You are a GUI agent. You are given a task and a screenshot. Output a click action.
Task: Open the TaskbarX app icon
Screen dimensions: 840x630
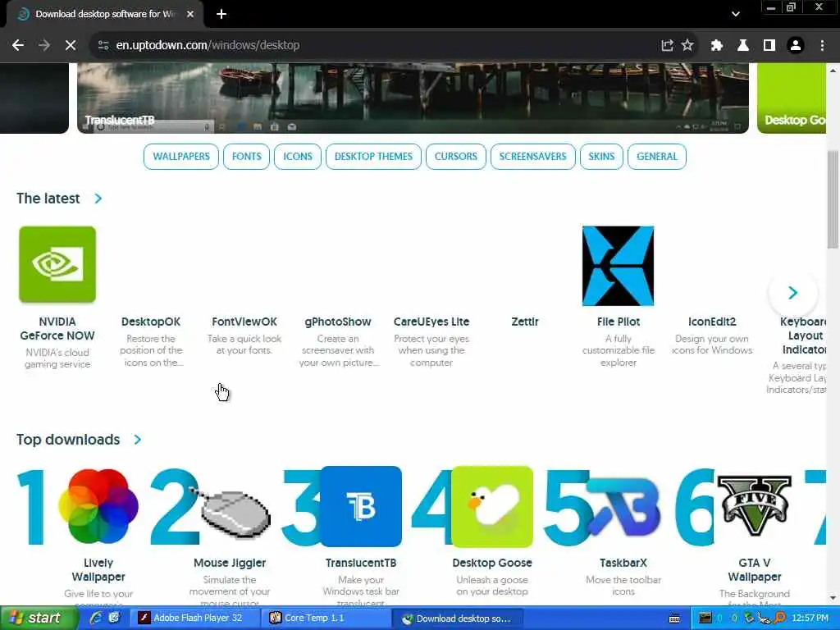[623, 507]
